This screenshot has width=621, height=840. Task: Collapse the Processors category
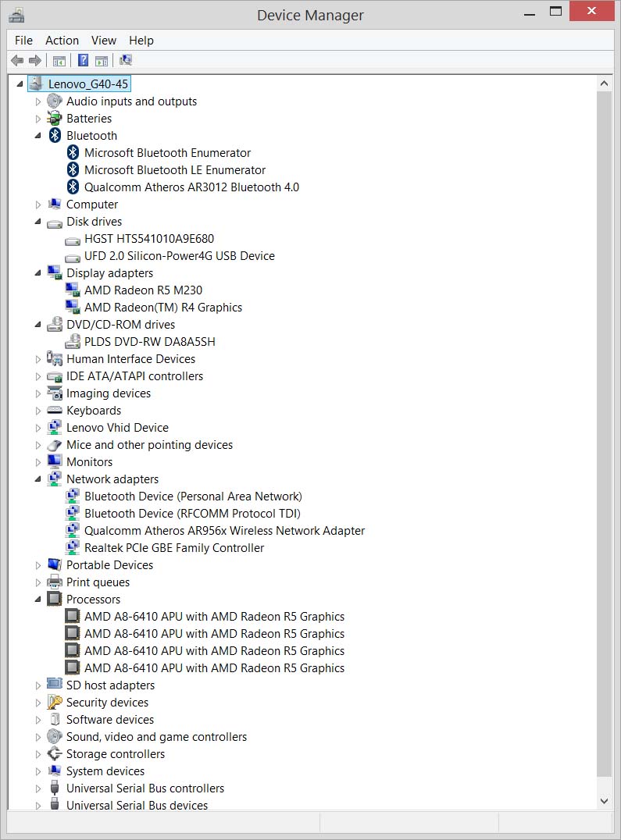[x=37, y=600]
